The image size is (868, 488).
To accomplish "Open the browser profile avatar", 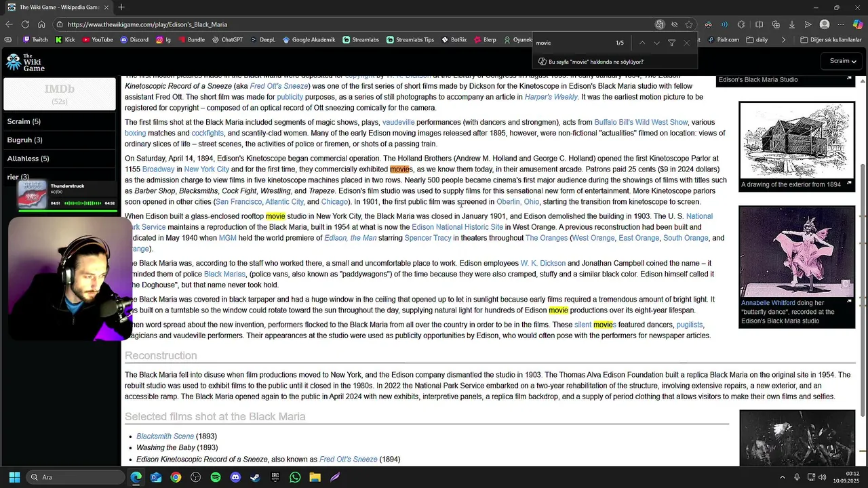I will (x=825, y=24).
